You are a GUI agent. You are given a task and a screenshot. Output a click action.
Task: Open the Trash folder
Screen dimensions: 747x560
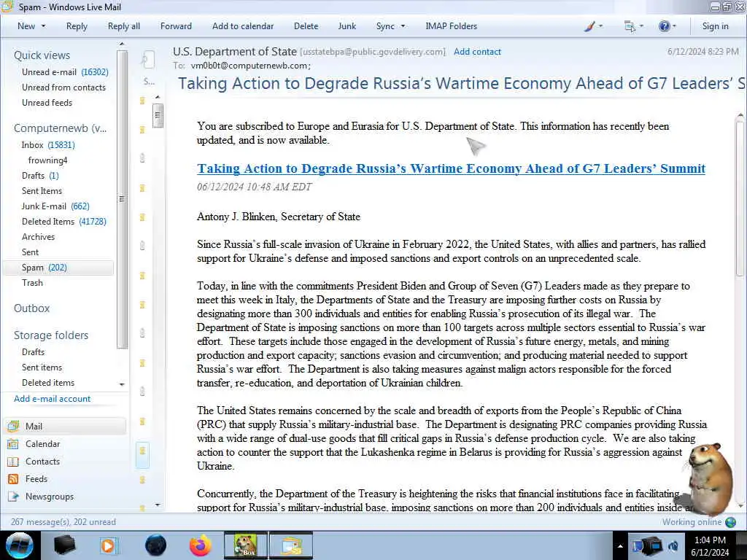pos(32,283)
